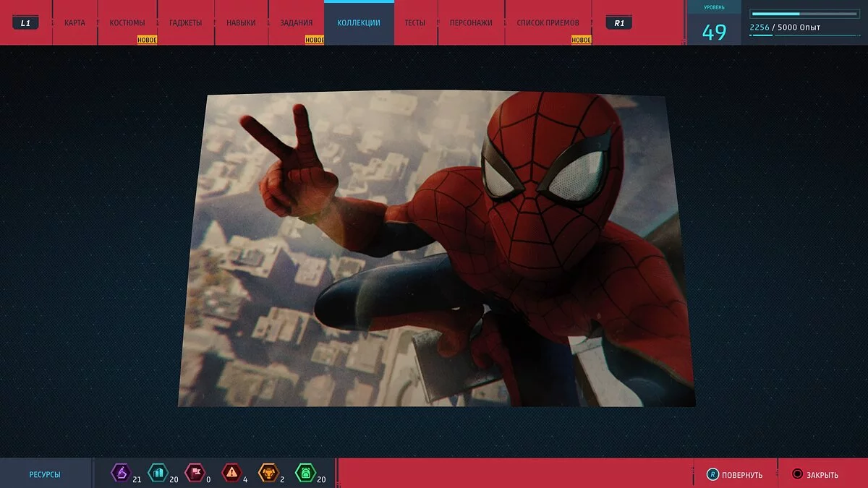Open the Карта tab
Screen dimensions: 868x488
point(75,23)
